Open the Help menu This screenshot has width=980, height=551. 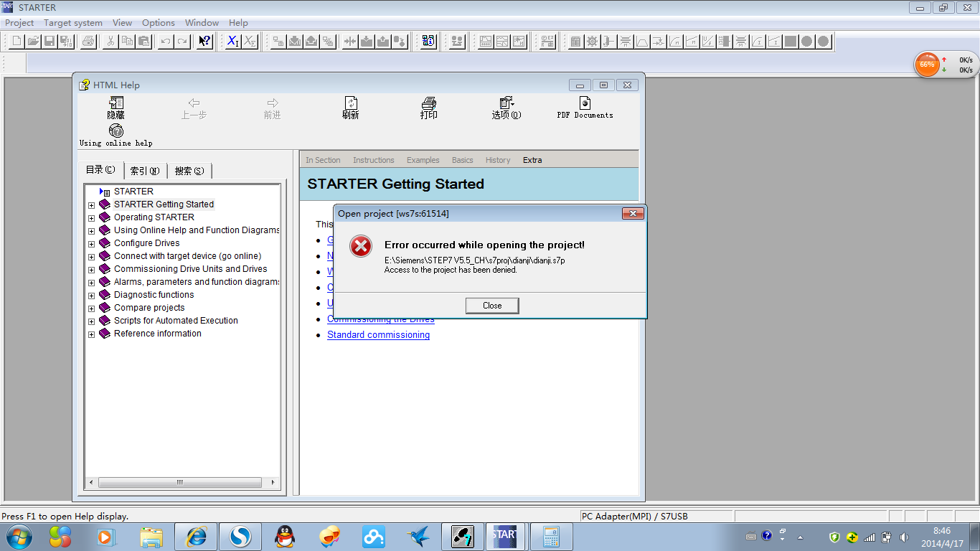(238, 23)
